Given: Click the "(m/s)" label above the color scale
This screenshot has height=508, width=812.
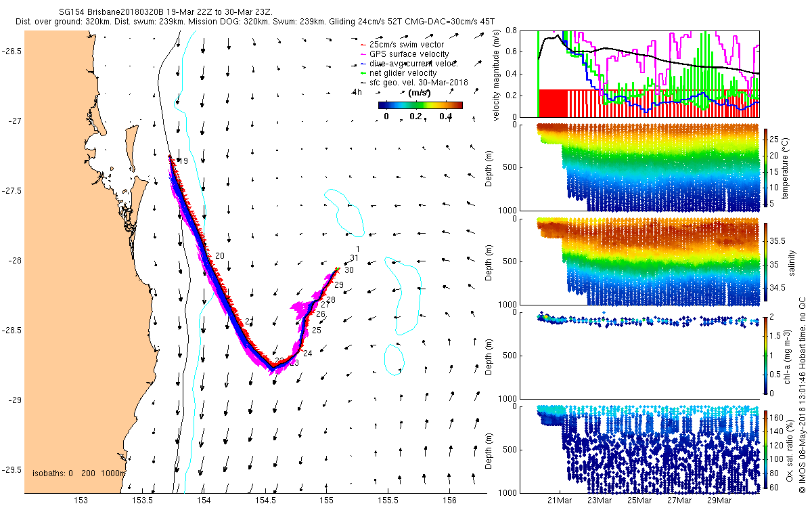Looking at the screenshot, I should (x=420, y=93).
